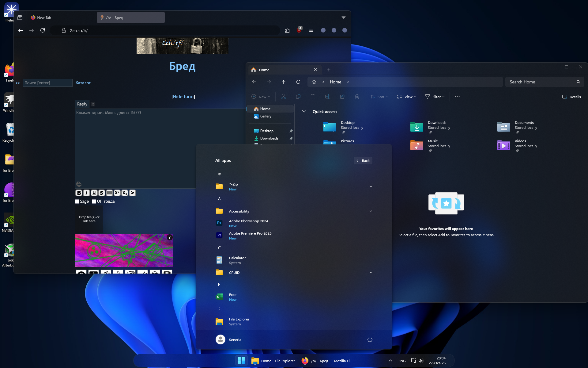The image size is (588, 368).
Task: Select Gallery in the navigation pane
Action: pyautogui.click(x=266, y=116)
